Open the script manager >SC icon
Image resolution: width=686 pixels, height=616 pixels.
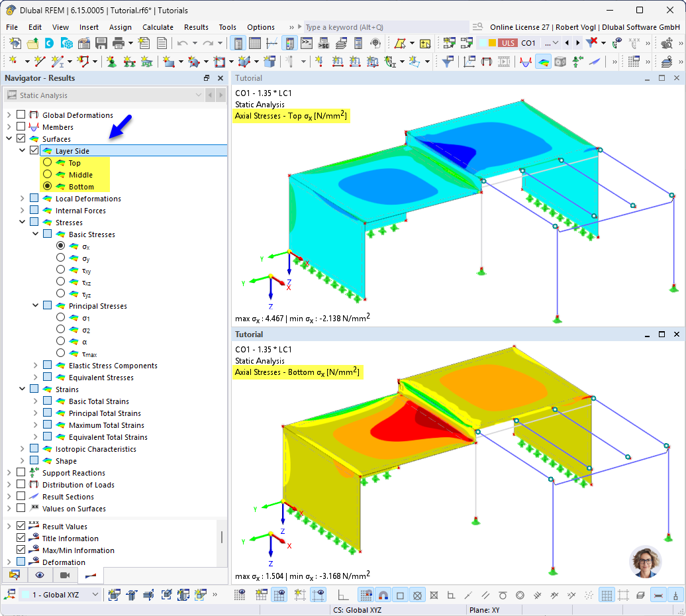pos(324,43)
